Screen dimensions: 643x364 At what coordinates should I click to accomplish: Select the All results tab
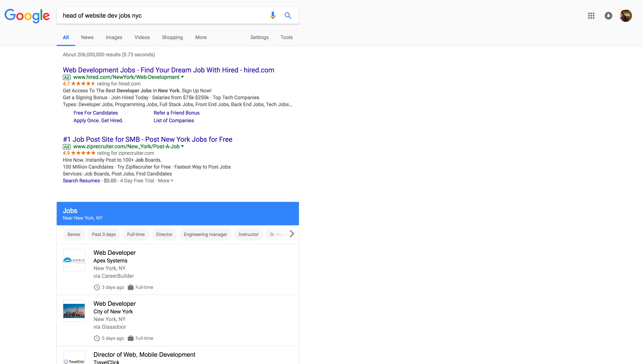(66, 38)
